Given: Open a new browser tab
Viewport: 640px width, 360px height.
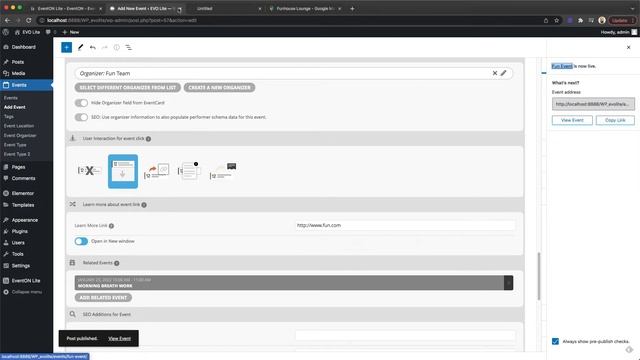Looking at the screenshot, I should coord(352,8).
